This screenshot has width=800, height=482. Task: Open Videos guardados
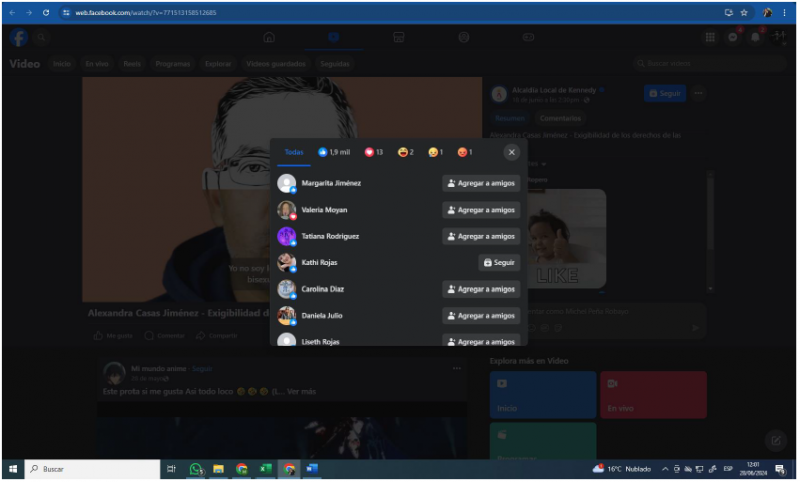click(276, 64)
